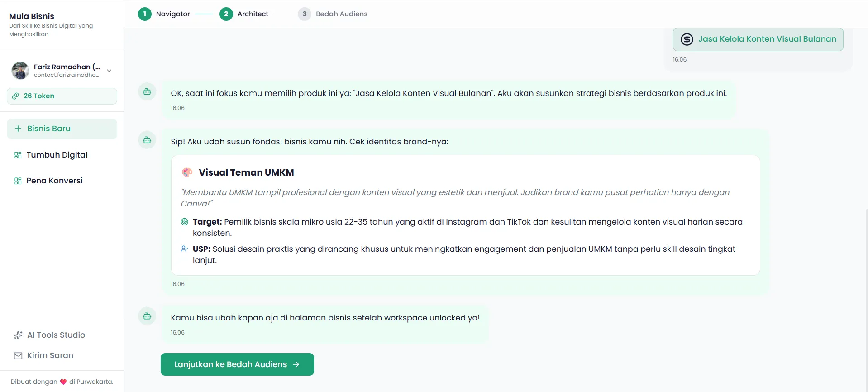Click bot avatar beside 'OK, saat ini fokus' message
868x392 pixels.
[147, 92]
